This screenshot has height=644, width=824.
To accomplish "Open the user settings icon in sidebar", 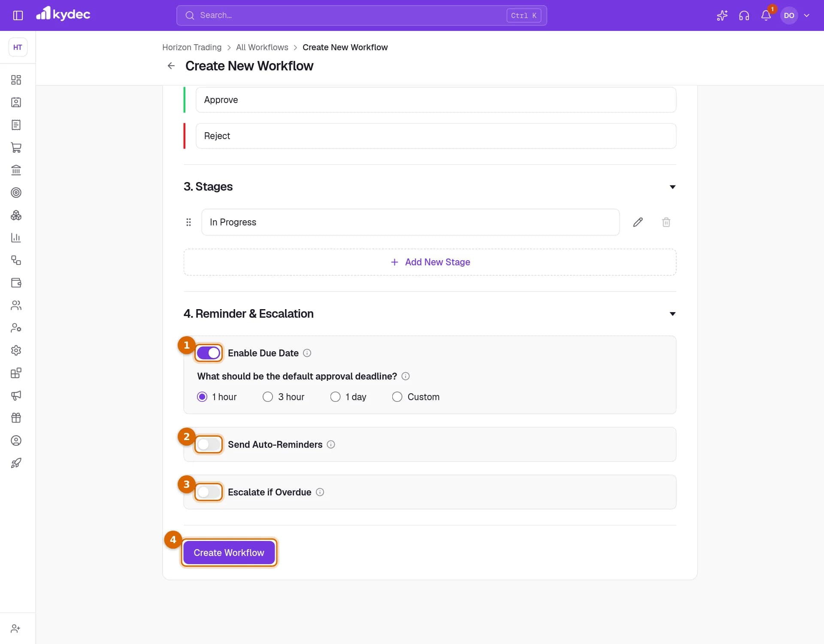I will [16, 328].
